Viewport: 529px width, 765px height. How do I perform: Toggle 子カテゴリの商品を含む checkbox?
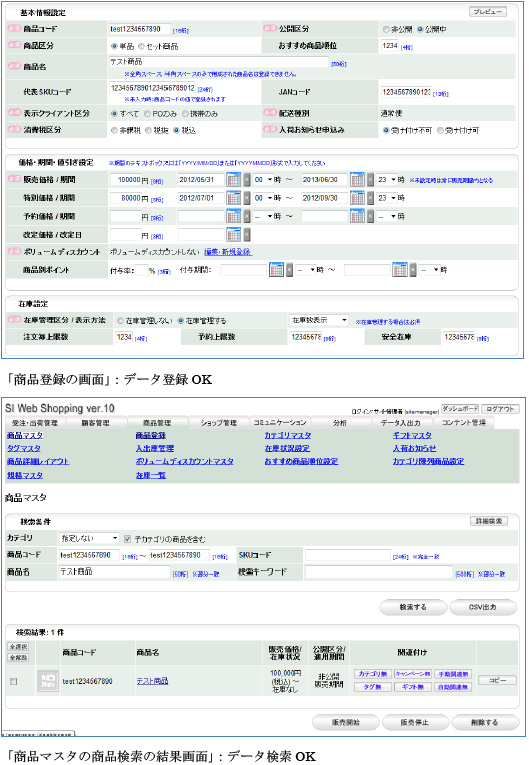(x=127, y=539)
